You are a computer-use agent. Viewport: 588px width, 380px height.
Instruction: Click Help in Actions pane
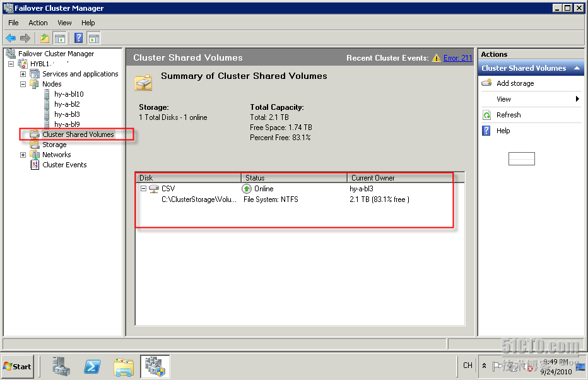click(x=503, y=131)
